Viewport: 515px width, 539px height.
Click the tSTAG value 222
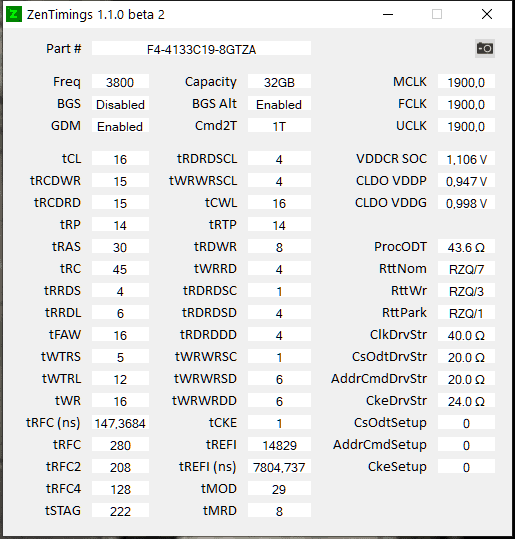coord(120,510)
